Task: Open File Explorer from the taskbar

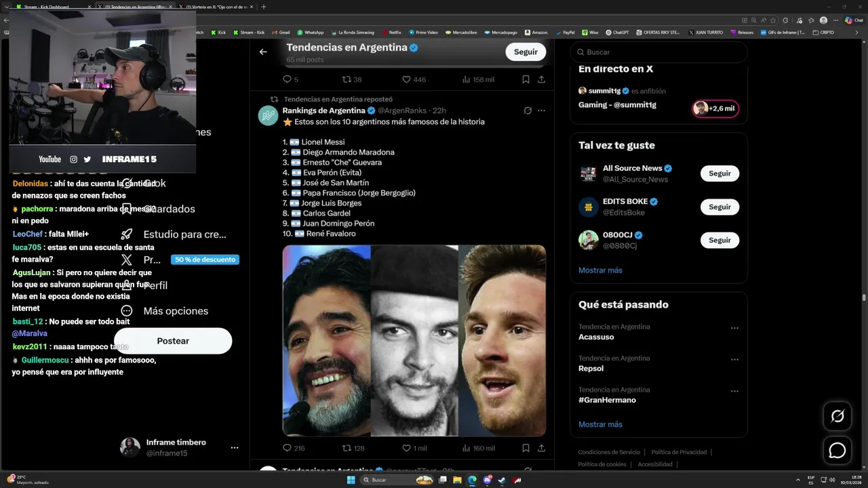Action: 457,480
